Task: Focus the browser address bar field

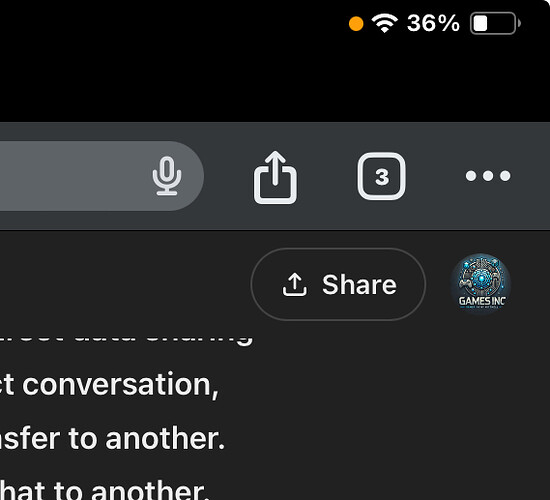Action: pos(102,176)
